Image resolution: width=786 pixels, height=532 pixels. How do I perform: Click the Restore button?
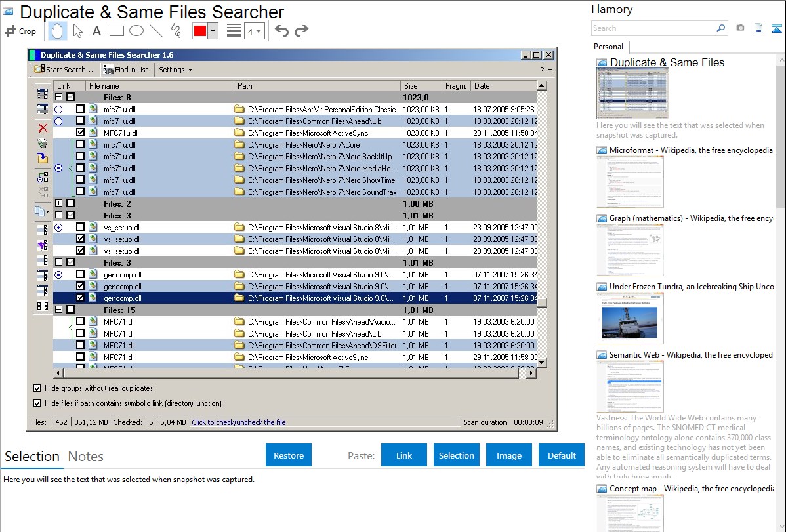(x=289, y=455)
